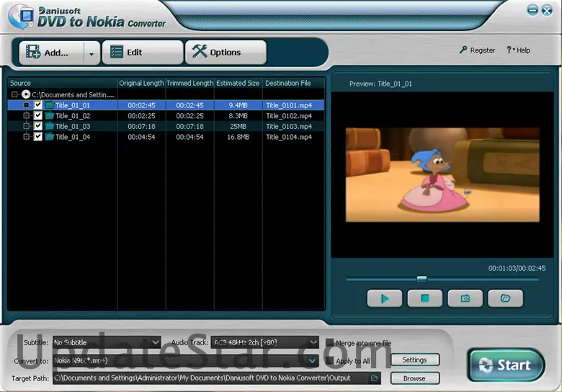Expand the Title_01_03 tree node
The height and width of the screenshot is (392, 562).
point(26,126)
